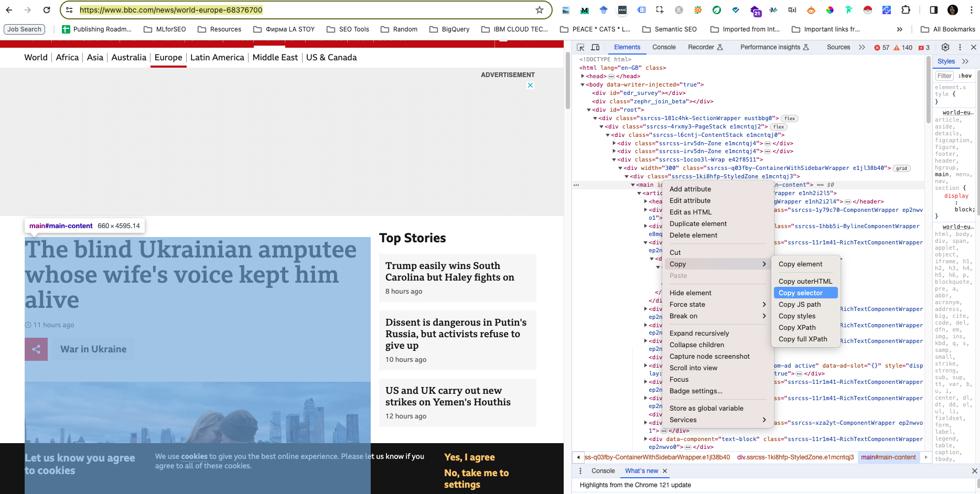Expand the head element node
This screenshot has height=494, width=980.
pyautogui.click(x=583, y=76)
